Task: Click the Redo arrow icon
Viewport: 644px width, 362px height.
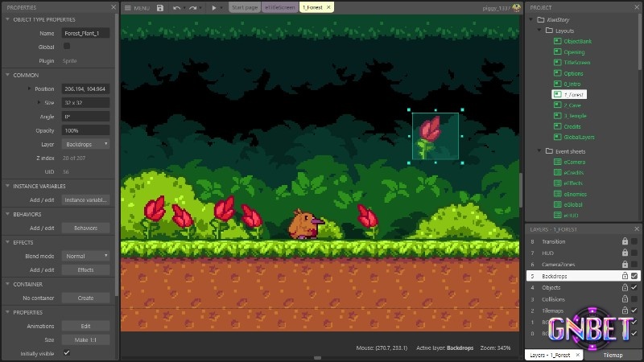Action: click(x=193, y=7)
